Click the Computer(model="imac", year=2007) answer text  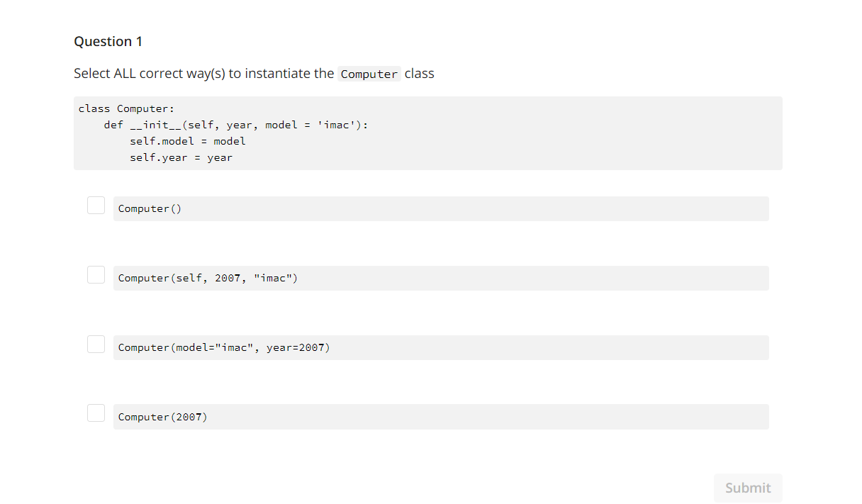coord(224,347)
